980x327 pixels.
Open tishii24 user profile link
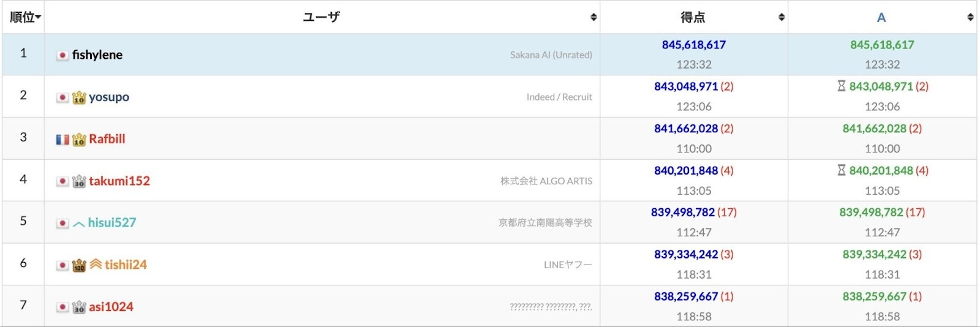point(126,265)
